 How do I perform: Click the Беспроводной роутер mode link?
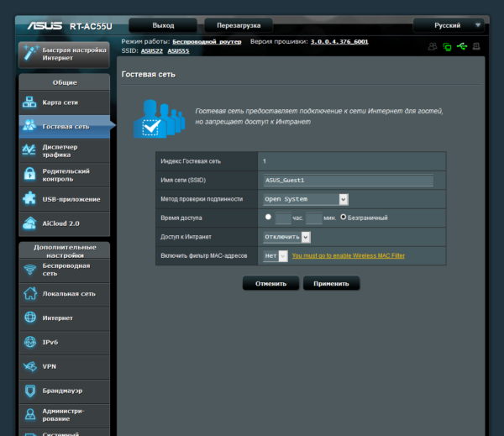[x=207, y=41]
